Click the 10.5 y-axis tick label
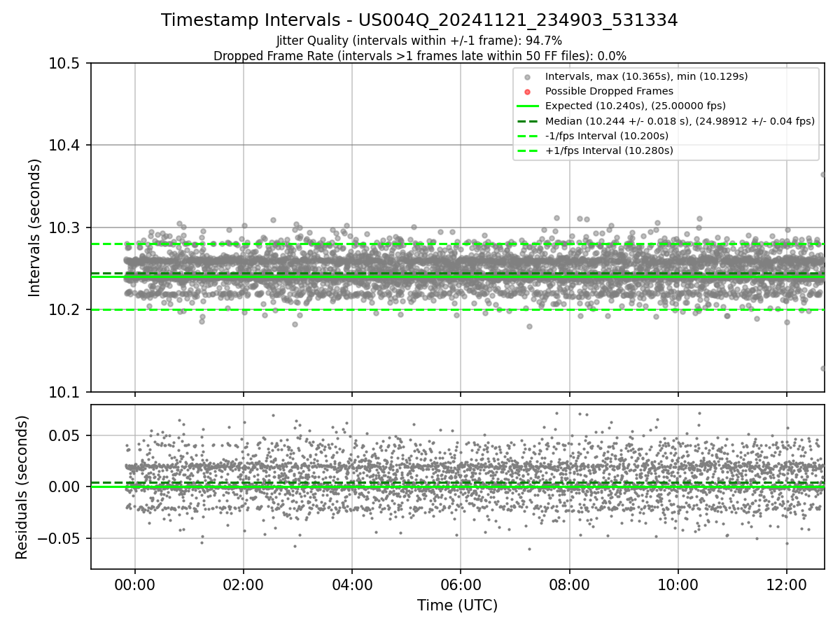Viewport: 840px width, 630px height. tap(66, 64)
